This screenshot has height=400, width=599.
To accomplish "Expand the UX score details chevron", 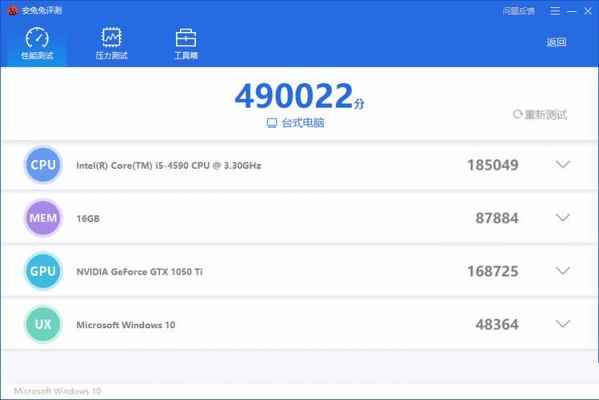I will pos(563,324).
